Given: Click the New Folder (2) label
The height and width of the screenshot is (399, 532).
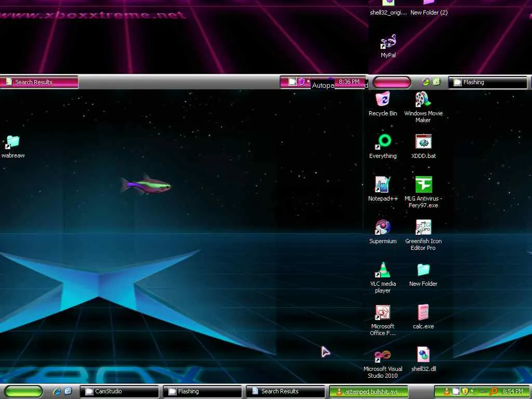Looking at the screenshot, I should pos(429,12).
